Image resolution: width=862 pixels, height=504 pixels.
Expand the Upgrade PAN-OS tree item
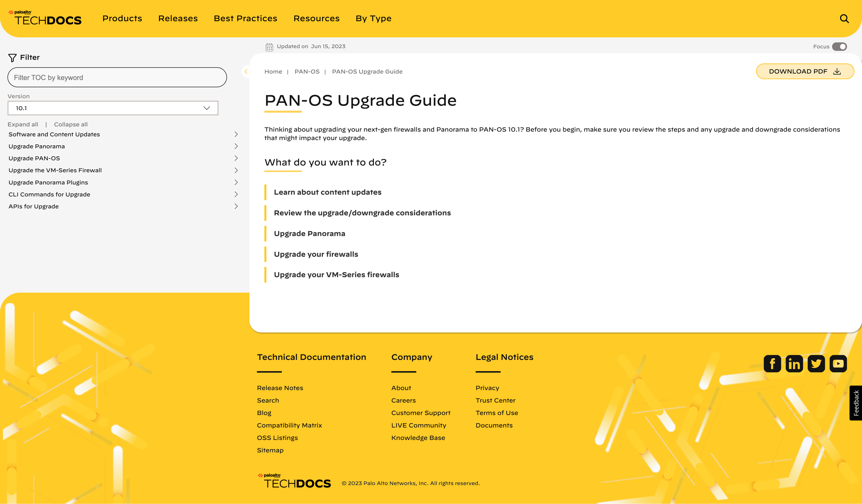pos(236,158)
